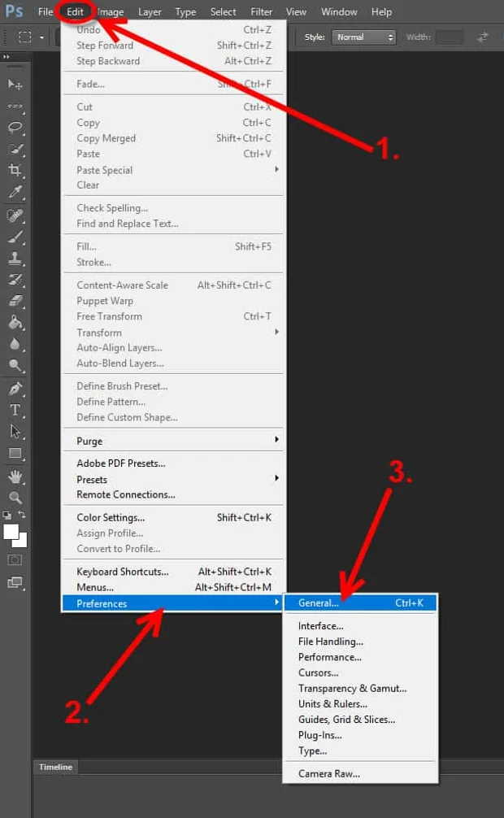Expand the Transform submenu
The height and width of the screenshot is (818, 504).
click(276, 332)
